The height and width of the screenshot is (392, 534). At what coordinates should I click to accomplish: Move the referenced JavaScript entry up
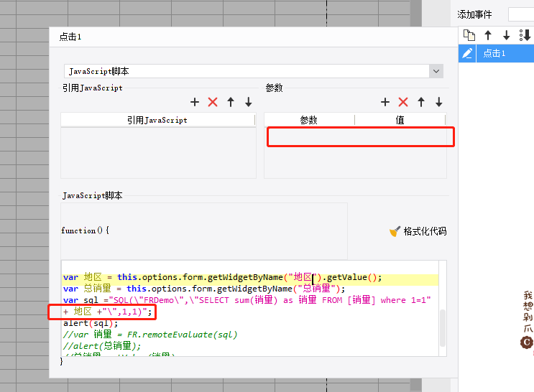tap(231, 102)
